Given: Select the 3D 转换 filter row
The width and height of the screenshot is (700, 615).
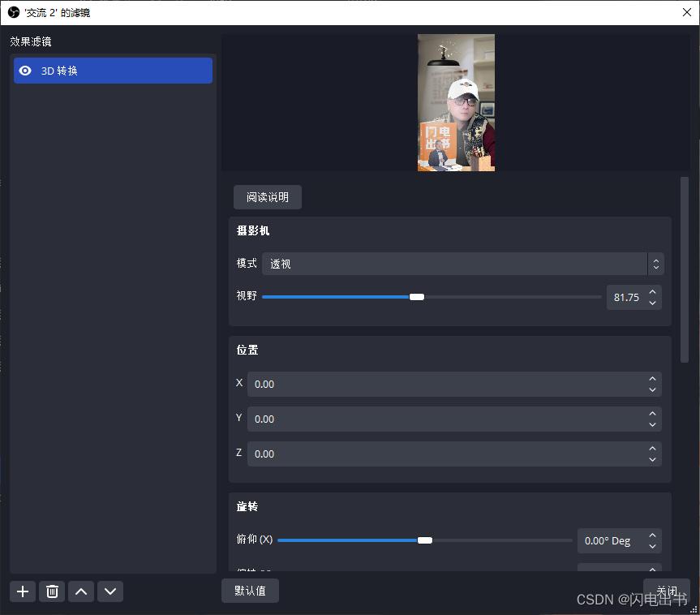Looking at the screenshot, I should pyautogui.click(x=113, y=71).
